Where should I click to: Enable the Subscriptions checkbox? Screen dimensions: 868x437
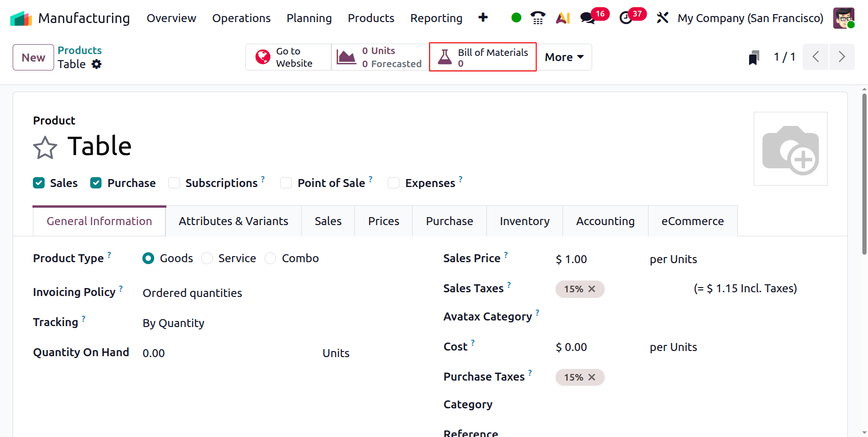click(174, 183)
